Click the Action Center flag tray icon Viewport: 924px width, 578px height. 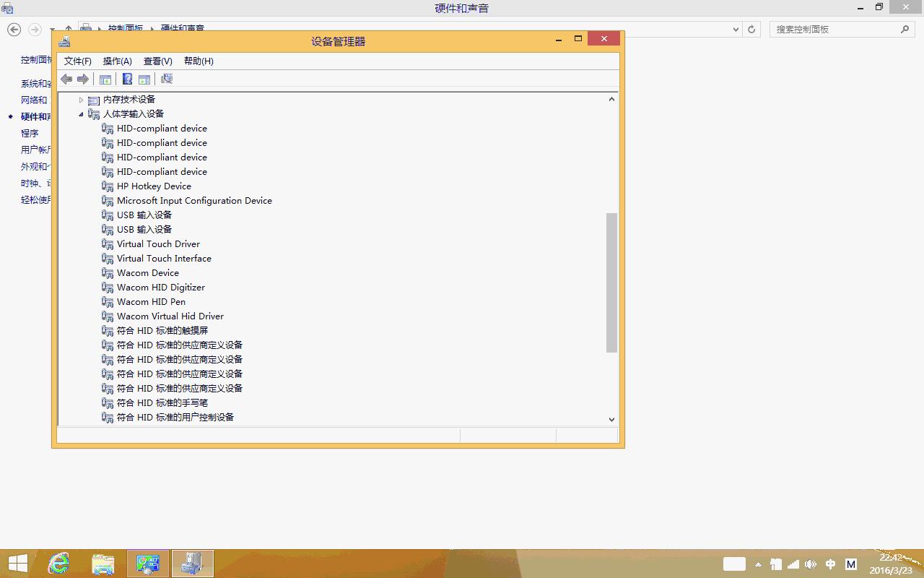click(x=776, y=564)
